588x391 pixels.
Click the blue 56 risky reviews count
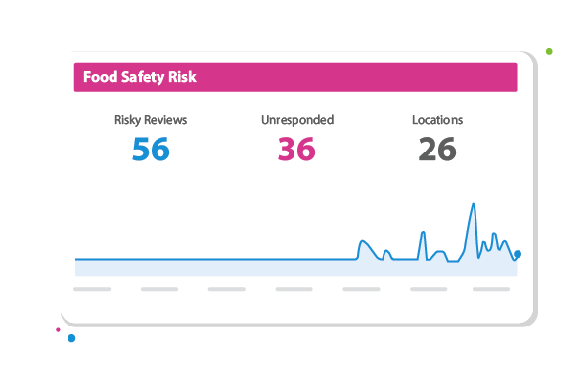(151, 150)
